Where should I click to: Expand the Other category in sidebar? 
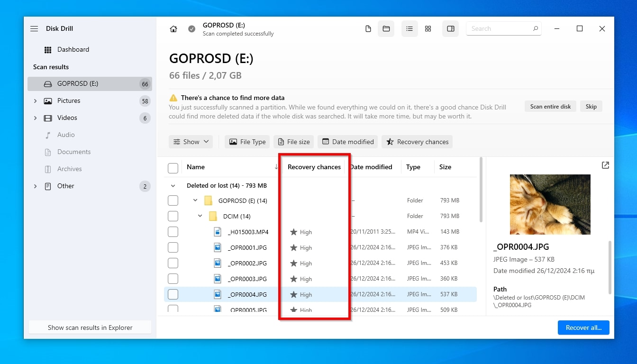(x=35, y=186)
